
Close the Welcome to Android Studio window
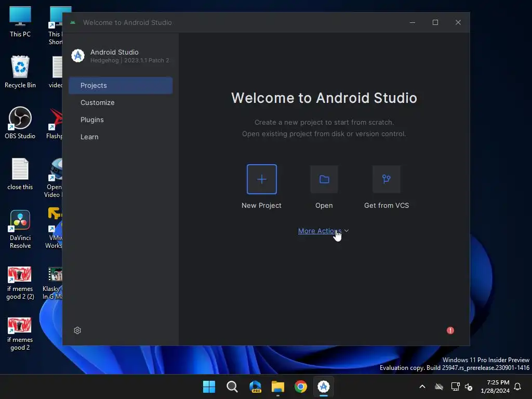(x=458, y=22)
